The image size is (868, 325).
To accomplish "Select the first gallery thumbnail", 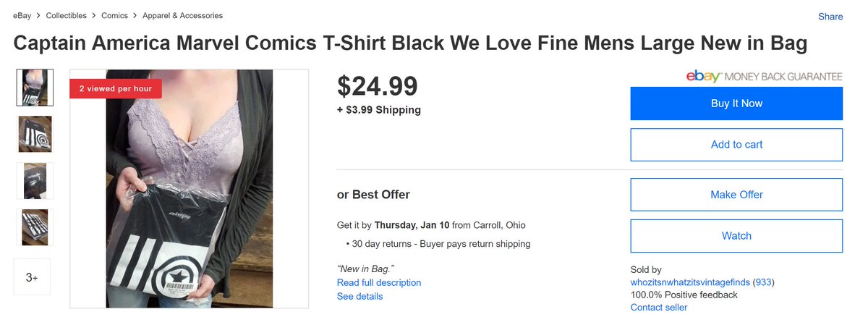I will coord(35,88).
